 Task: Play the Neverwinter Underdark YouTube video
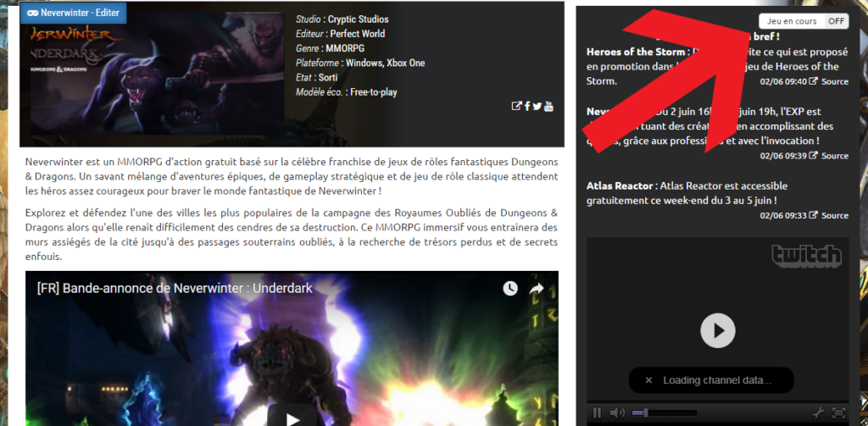pyautogui.click(x=292, y=416)
